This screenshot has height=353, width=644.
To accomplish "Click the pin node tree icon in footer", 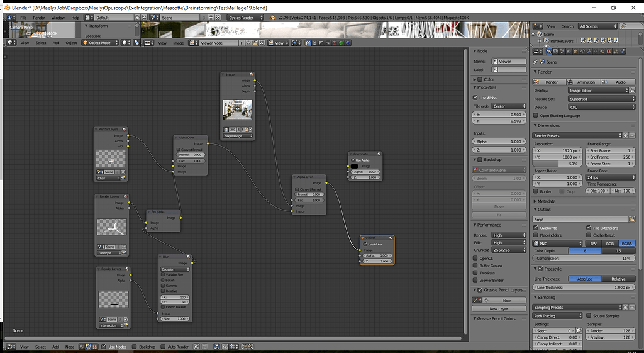I will point(196,347).
